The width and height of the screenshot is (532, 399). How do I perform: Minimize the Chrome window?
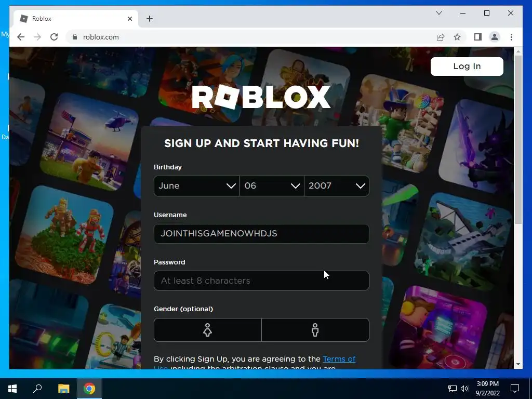(463, 13)
